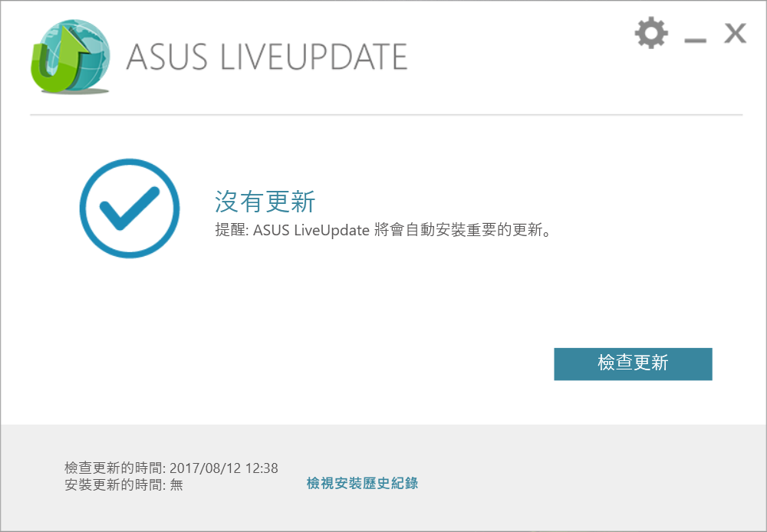This screenshot has height=532, width=767.
Task: Click the 2017/08/12 12:38 timestamp
Action: (x=224, y=468)
